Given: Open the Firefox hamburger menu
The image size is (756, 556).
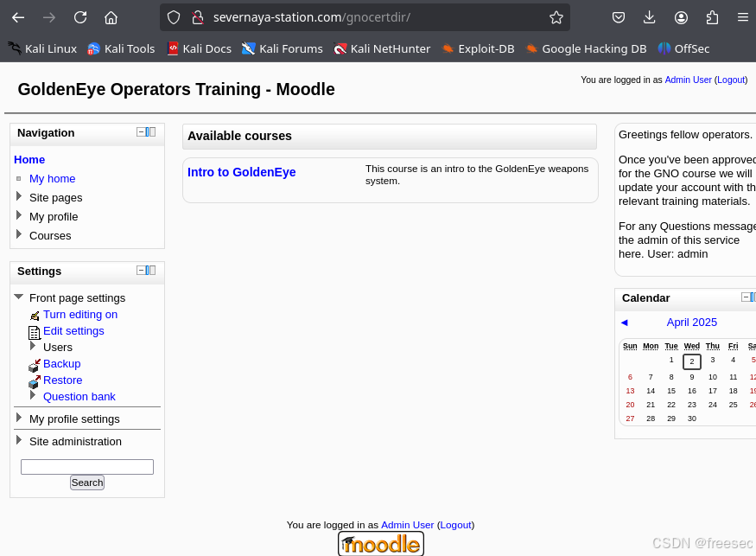Looking at the screenshot, I should tap(742, 18).
